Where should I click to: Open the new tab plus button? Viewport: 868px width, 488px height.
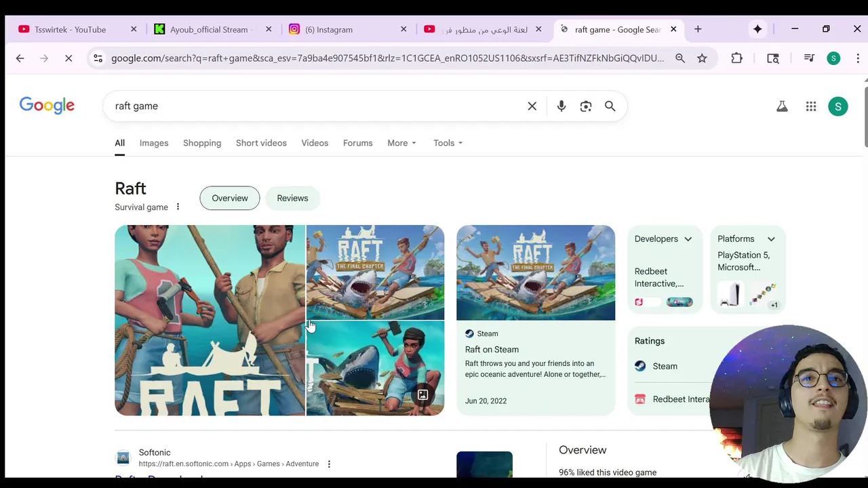698,29
